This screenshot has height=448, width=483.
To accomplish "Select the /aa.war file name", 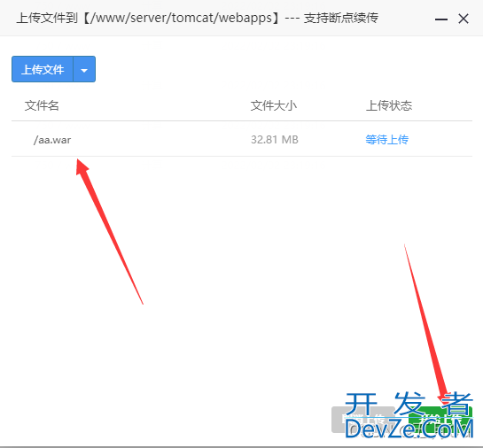I will click(52, 140).
